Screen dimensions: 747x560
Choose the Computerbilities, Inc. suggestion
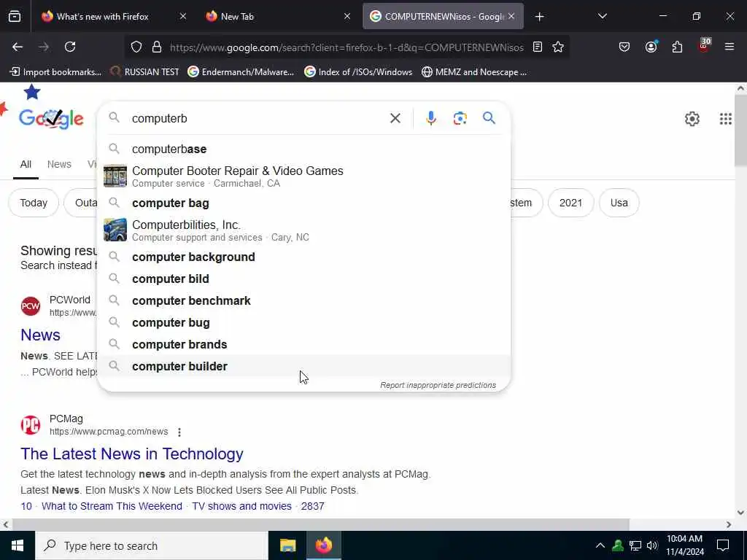[x=304, y=230]
